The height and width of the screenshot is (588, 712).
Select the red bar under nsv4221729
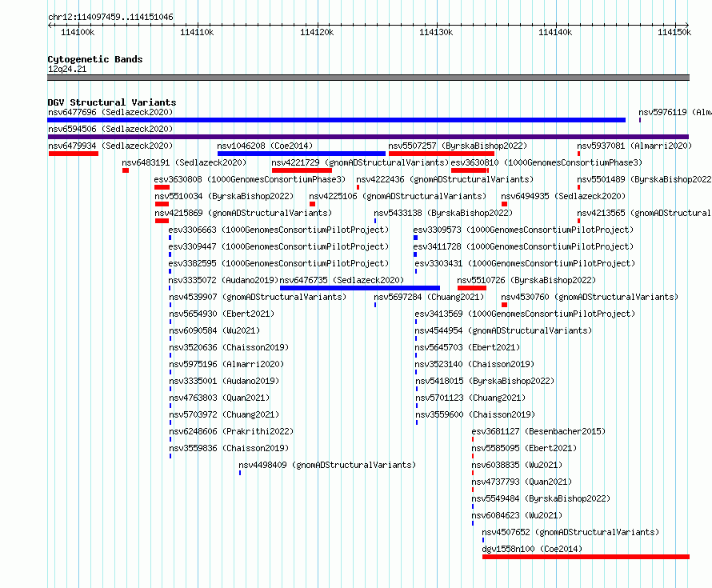click(302, 170)
